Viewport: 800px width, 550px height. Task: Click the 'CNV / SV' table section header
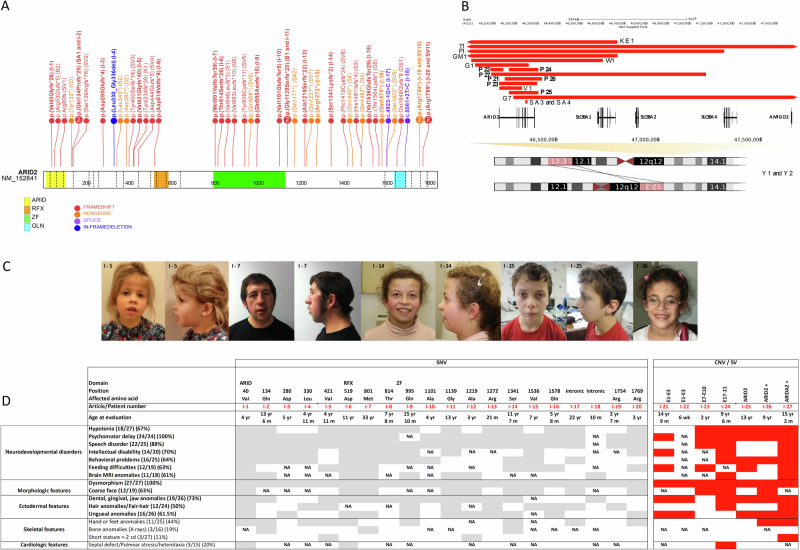(x=726, y=362)
